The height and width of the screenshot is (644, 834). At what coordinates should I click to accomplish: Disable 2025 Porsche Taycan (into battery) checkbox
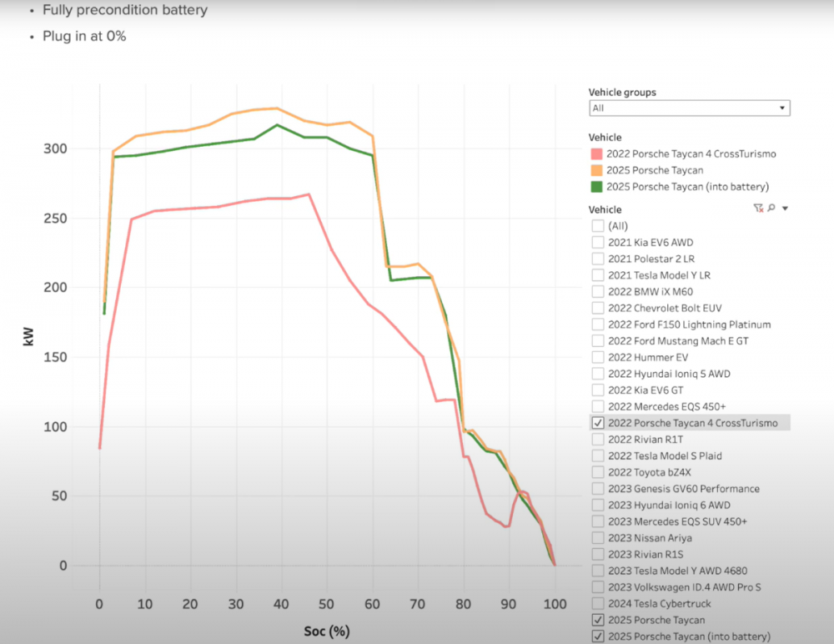point(598,636)
